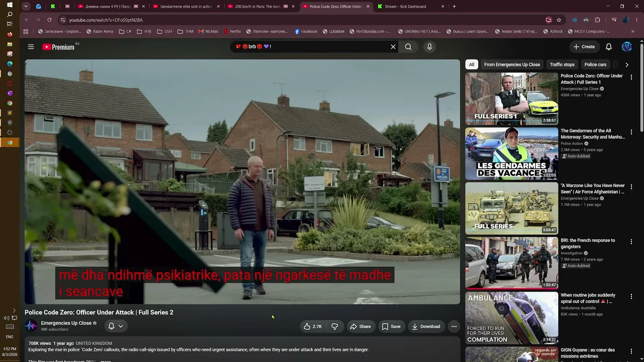This screenshot has width=644, height=362.
Task: Open Les Gendarmes des Vacances thumbnail
Action: 512,154
